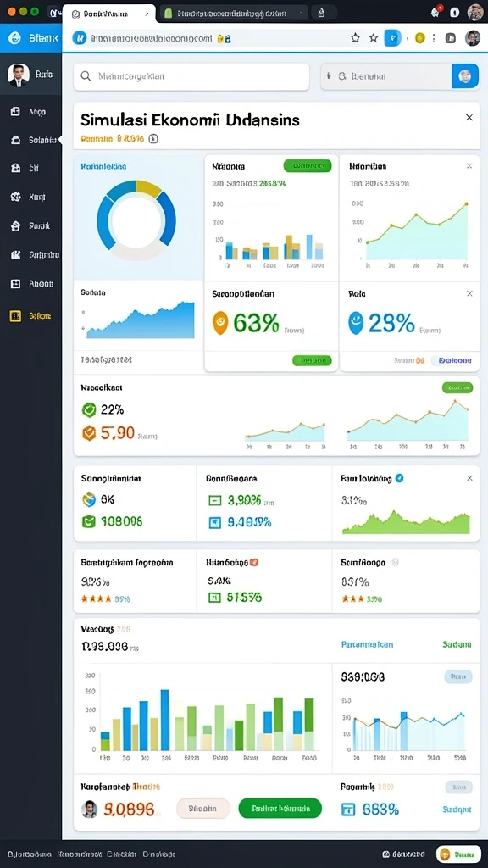The image size is (488, 868).
Task: Click the blue smiley icon beside 28%
Action: click(x=356, y=323)
